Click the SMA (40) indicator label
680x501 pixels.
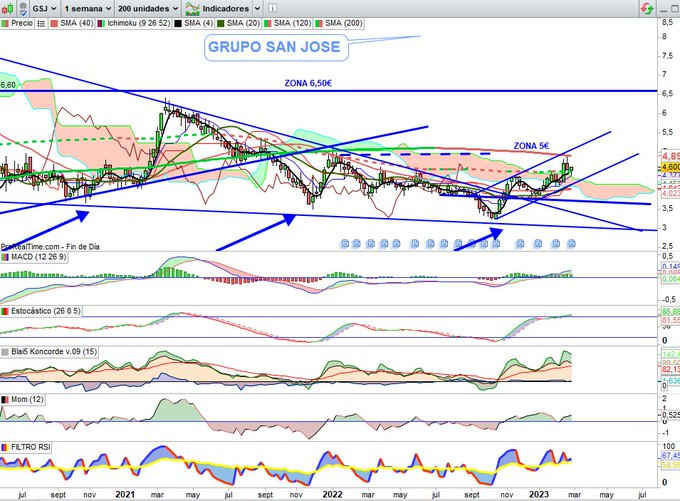click(x=77, y=23)
